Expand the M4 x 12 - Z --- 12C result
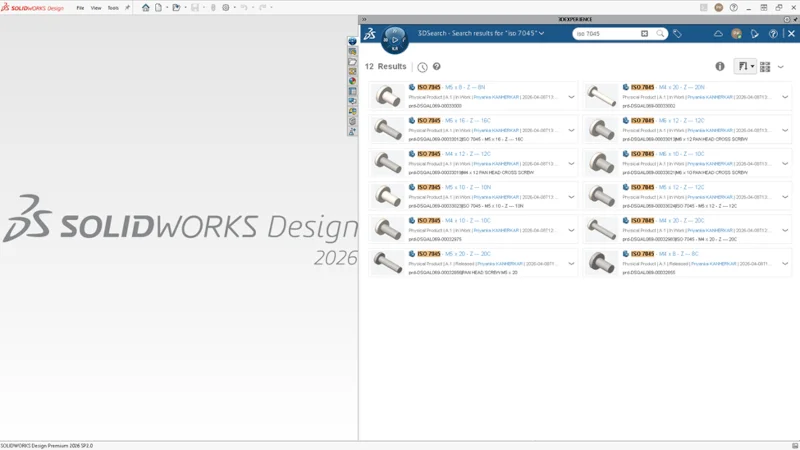 (571, 164)
